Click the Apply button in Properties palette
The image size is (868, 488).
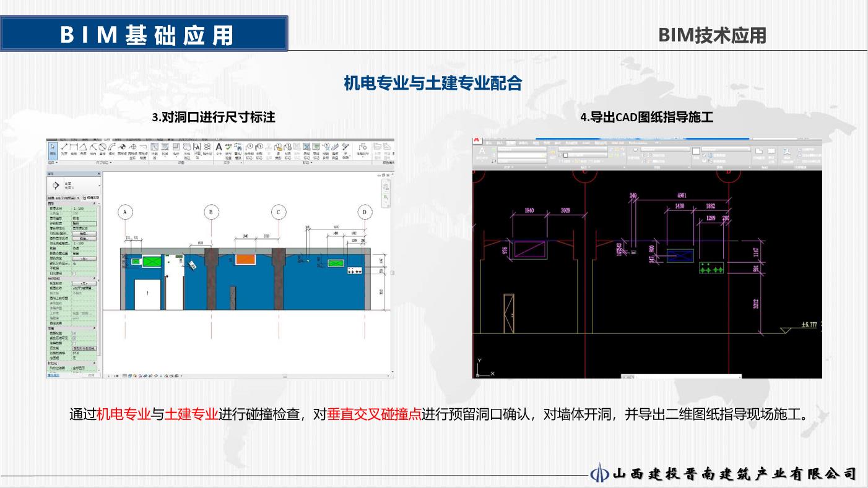91,375
